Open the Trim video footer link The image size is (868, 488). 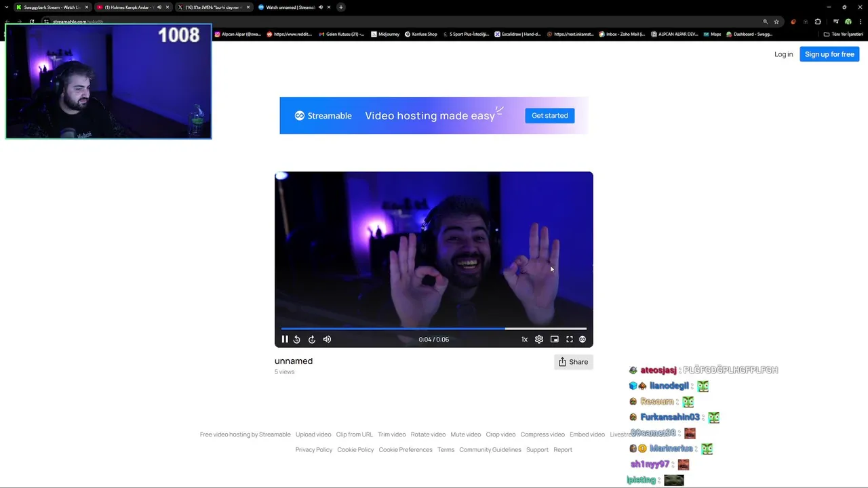(x=392, y=434)
